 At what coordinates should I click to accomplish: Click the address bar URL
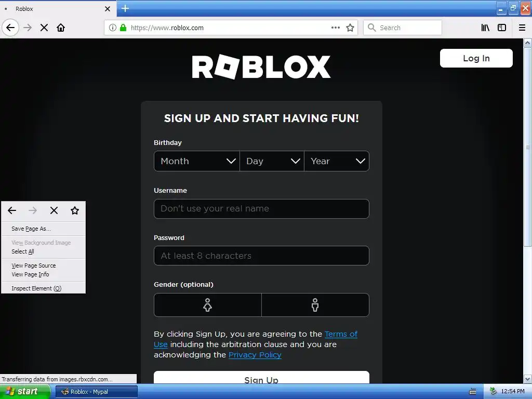coord(167,28)
